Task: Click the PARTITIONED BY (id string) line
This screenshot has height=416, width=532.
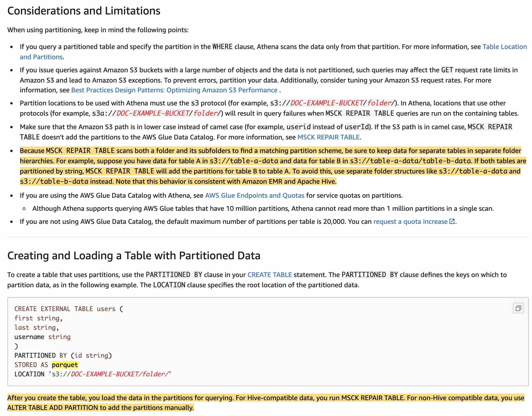Action: click(63, 355)
